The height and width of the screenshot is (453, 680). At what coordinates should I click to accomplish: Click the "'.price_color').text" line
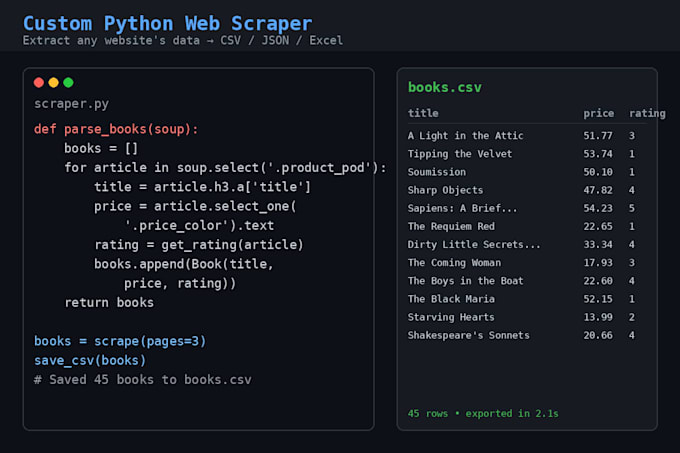[199, 225]
